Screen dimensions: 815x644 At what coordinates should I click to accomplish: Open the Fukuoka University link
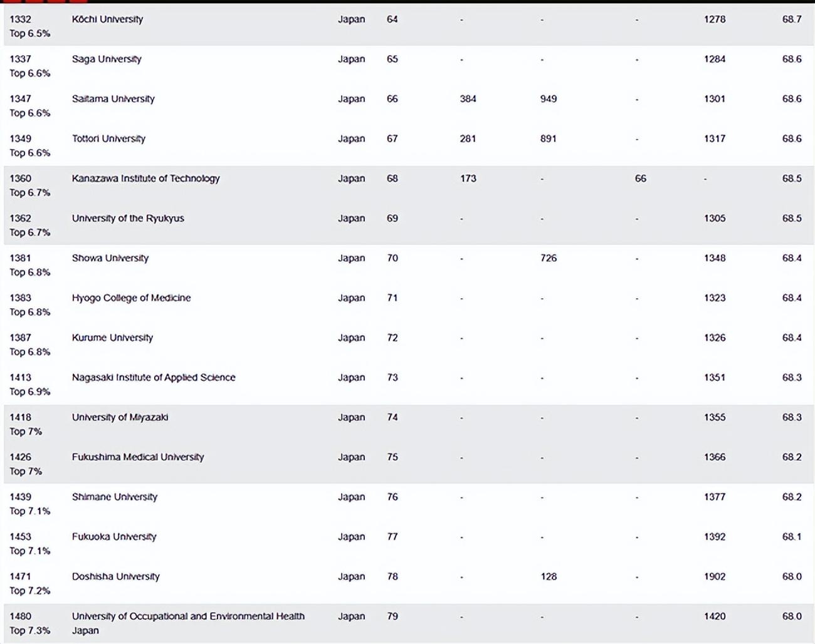(114, 537)
